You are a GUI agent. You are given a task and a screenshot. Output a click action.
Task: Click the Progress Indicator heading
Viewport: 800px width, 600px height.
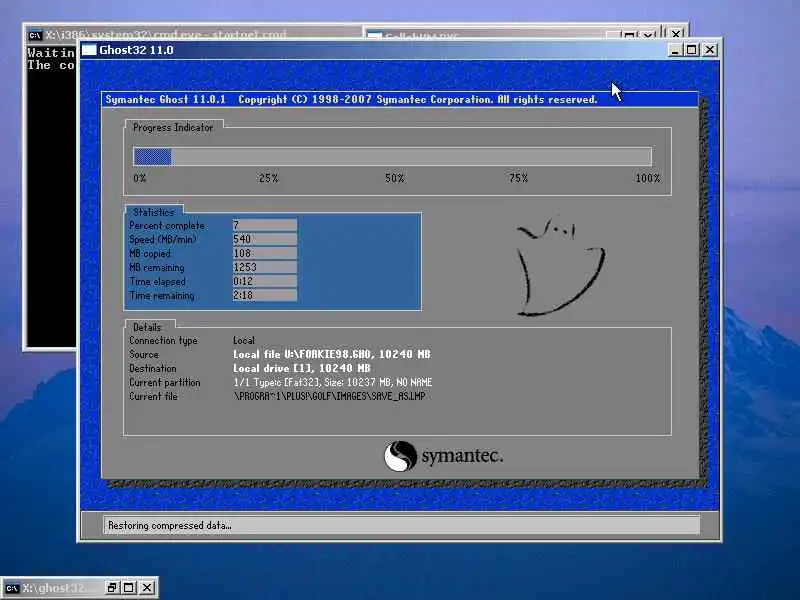point(173,128)
